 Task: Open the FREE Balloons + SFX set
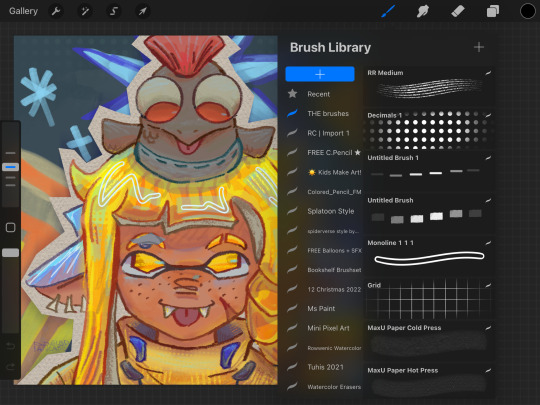point(324,250)
